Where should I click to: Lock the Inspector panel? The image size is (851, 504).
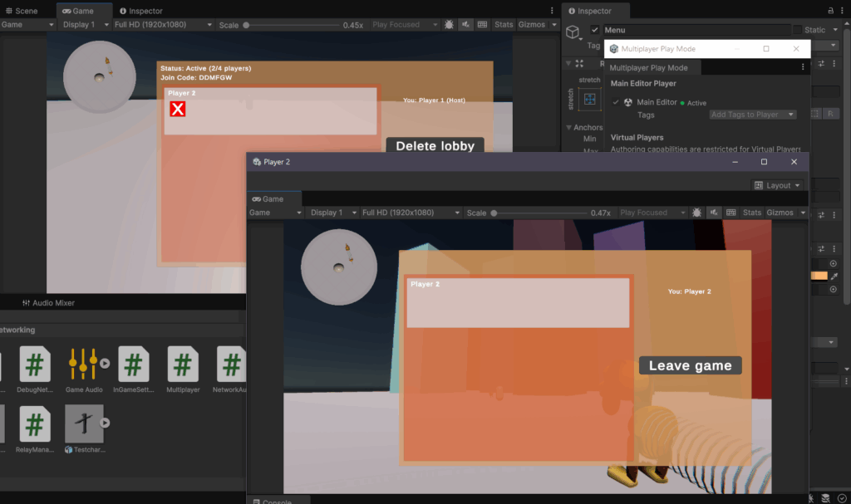point(830,11)
